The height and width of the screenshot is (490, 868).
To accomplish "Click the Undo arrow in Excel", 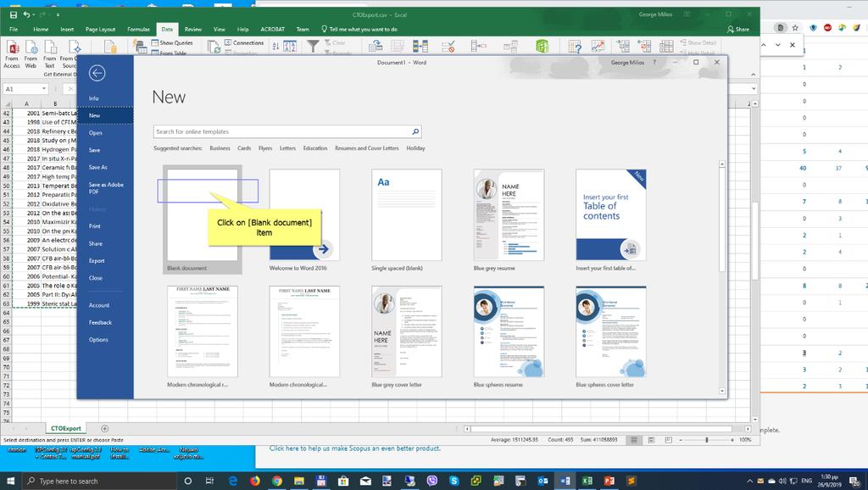I will (26, 15).
